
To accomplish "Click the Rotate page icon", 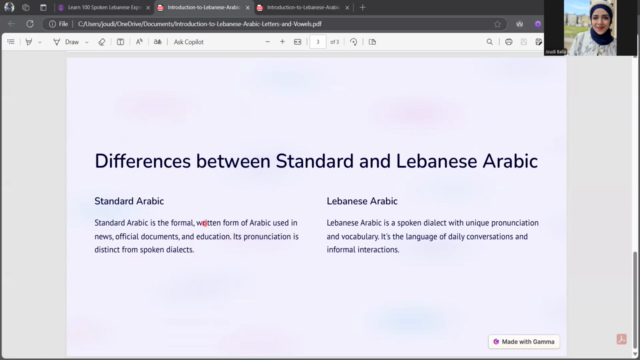I will 353,42.
